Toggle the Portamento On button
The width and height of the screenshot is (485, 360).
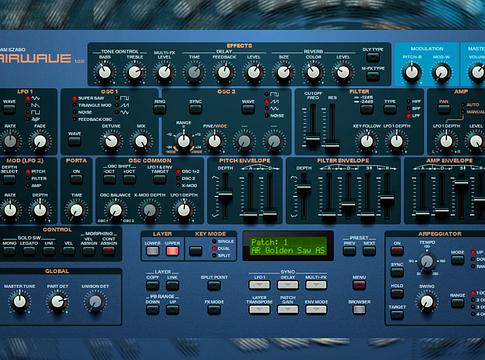click(x=76, y=179)
